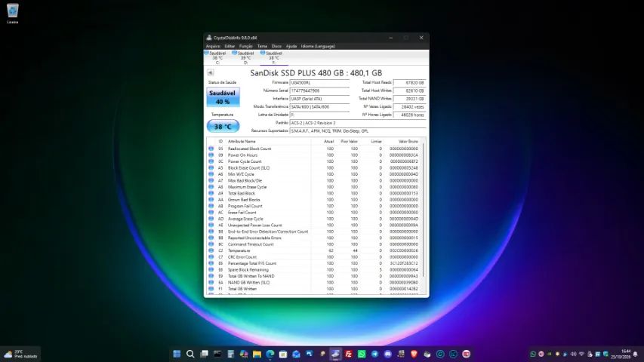Screen dimensions: 644x362
Task: Switch to drive C: disk tab
Action: (217, 58)
